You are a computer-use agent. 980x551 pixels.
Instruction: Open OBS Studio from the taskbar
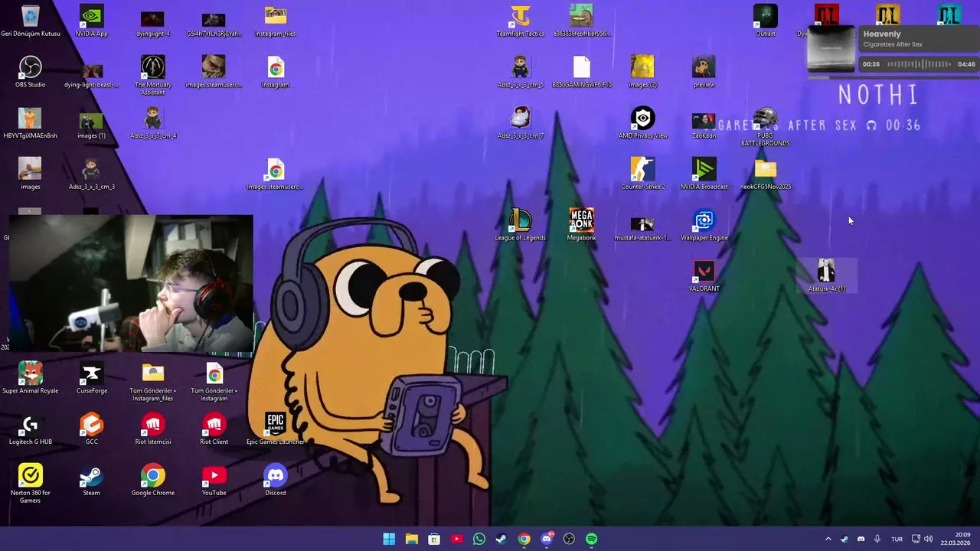569,539
